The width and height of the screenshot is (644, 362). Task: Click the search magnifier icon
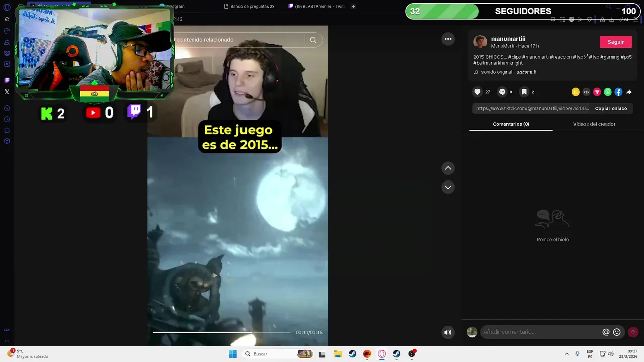pyautogui.click(x=313, y=40)
